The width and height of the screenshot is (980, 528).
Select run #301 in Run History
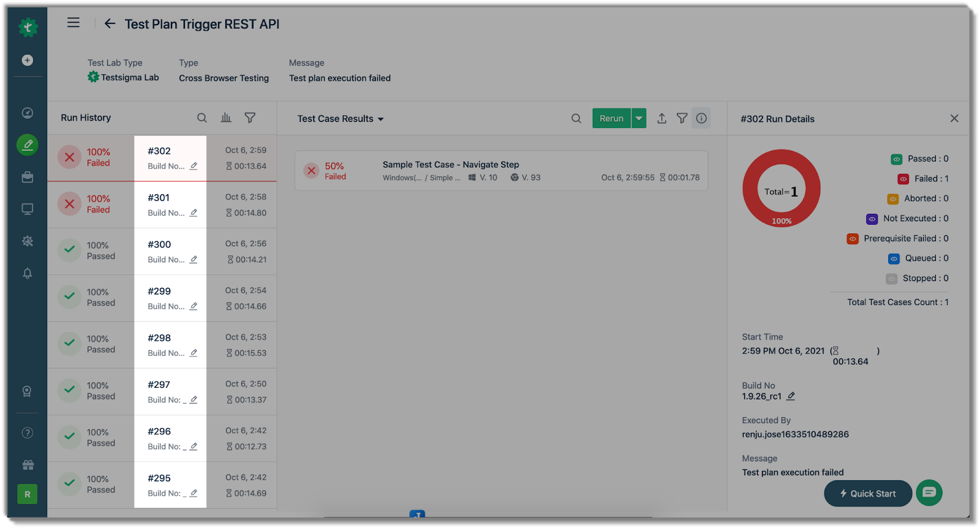162,205
